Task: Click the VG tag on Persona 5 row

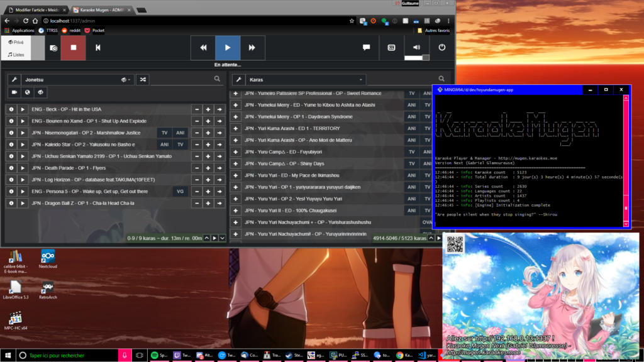Action: [x=180, y=191]
